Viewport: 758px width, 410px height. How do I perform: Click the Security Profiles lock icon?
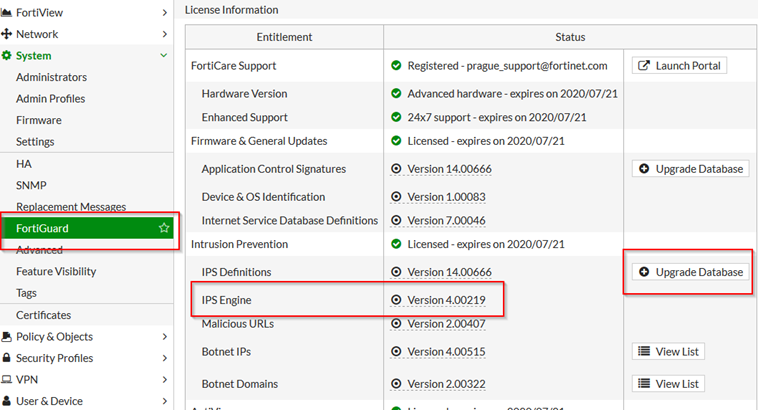7,358
